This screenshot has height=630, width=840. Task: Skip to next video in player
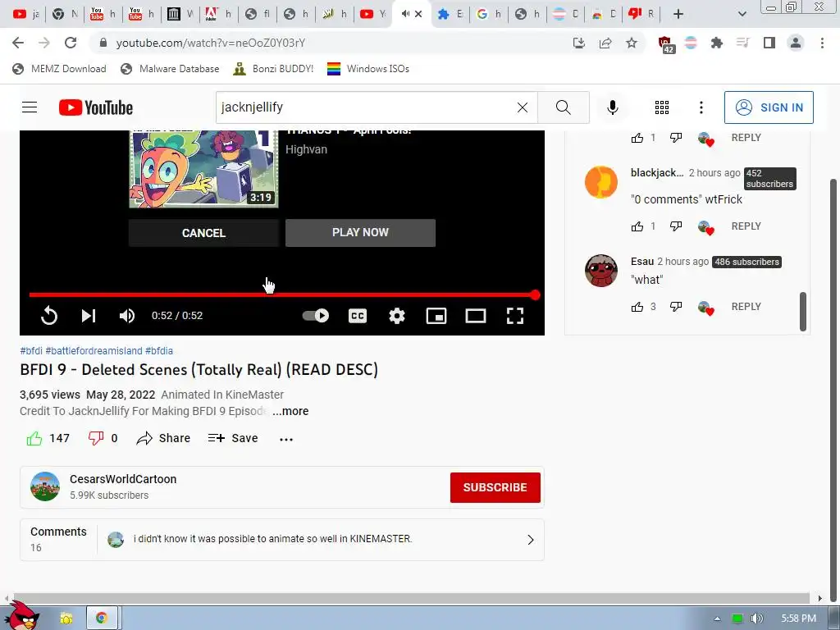coord(89,316)
